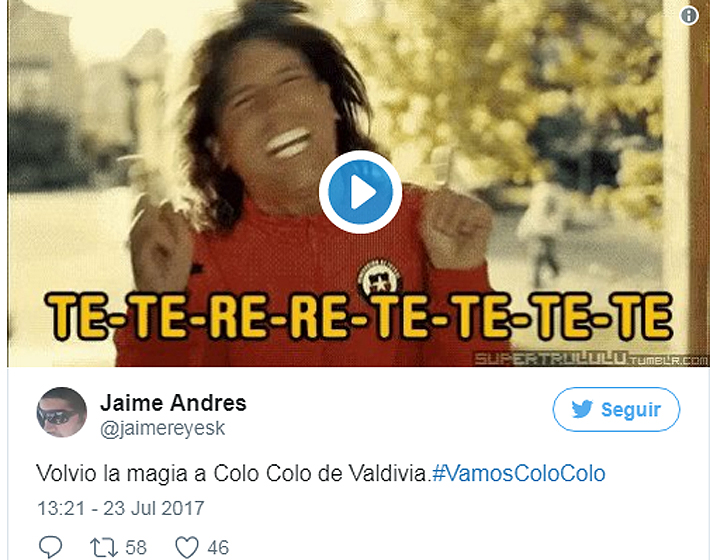Open the 46 likes count

point(218,548)
